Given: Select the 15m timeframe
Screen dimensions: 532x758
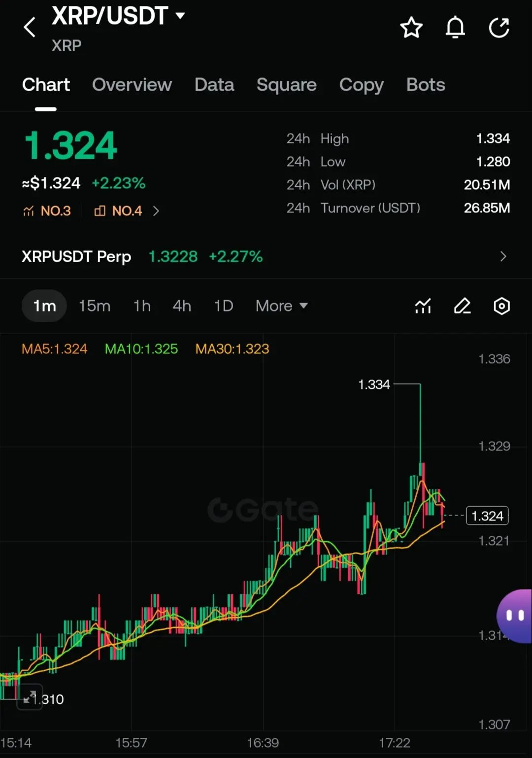Looking at the screenshot, I should click(95, 306).
